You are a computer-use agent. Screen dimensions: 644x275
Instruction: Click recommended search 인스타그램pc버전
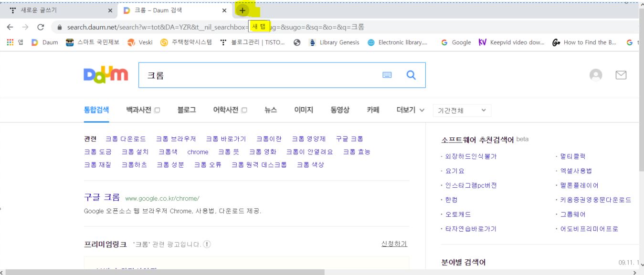(471, 185)
